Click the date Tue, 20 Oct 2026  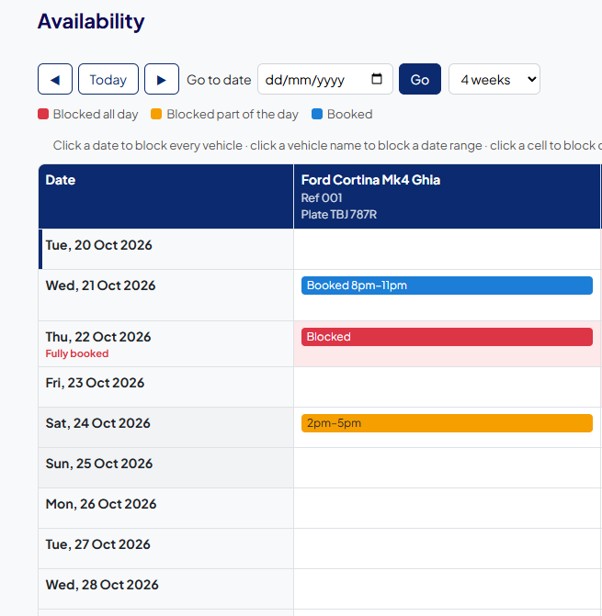pyautogui.click(x=99, y=245)
